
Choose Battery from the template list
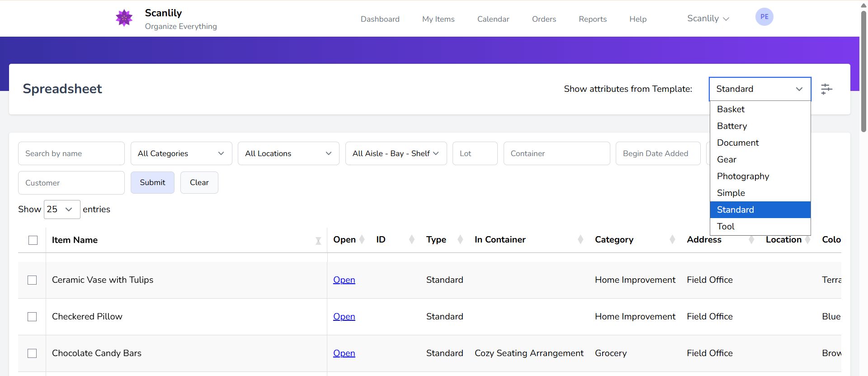point(760,126)
